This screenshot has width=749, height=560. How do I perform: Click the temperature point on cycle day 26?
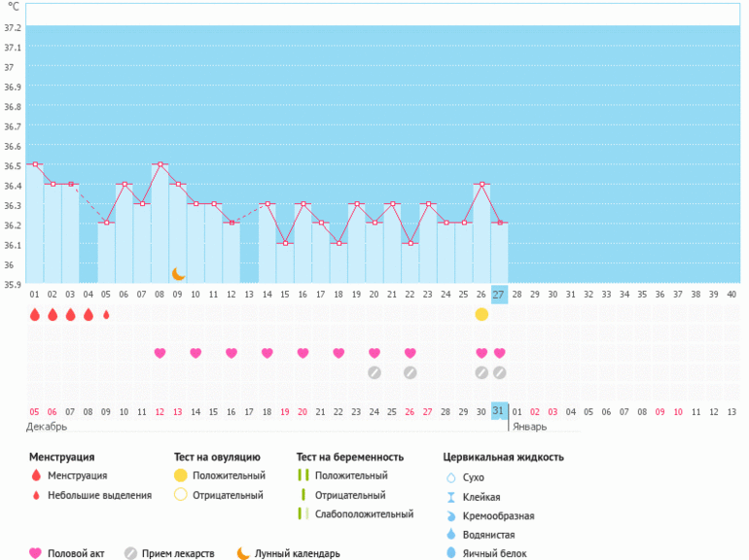click(x=481, y=184)
